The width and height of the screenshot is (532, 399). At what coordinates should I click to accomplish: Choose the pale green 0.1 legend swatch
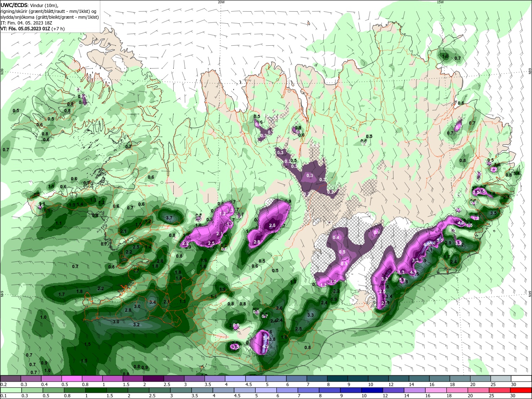click(x=10, y=390)
